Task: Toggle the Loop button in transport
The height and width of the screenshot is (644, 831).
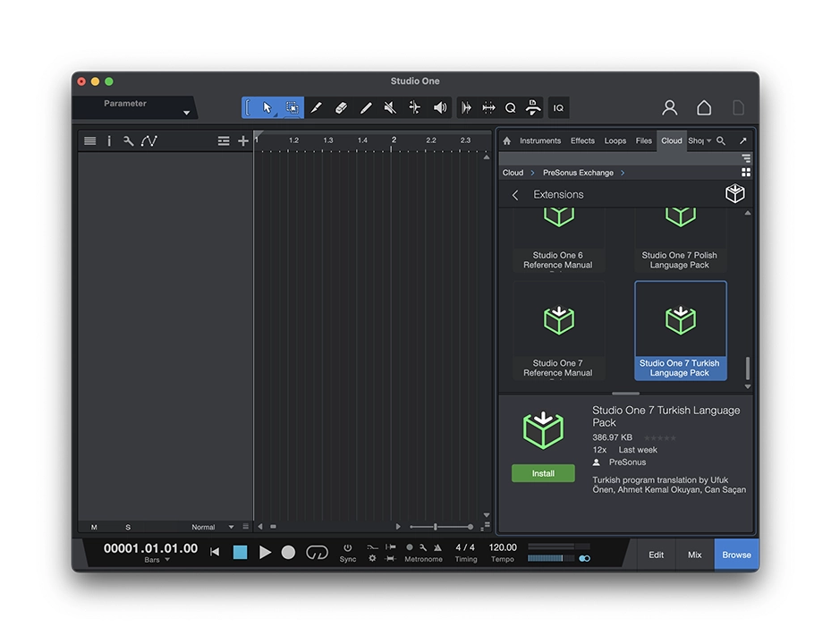Action: coord(317,553)
